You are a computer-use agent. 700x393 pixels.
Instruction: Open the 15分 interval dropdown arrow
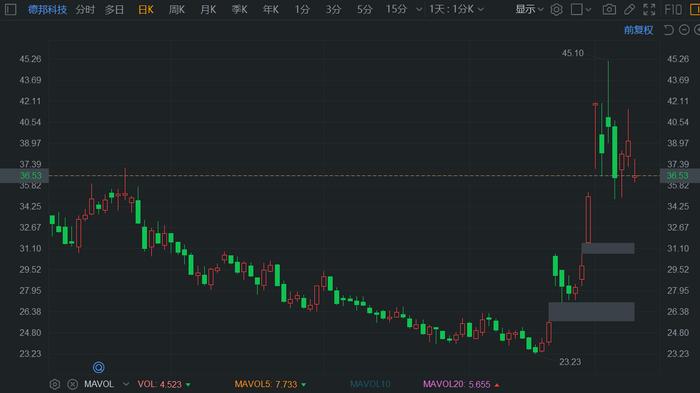point(419,9)
